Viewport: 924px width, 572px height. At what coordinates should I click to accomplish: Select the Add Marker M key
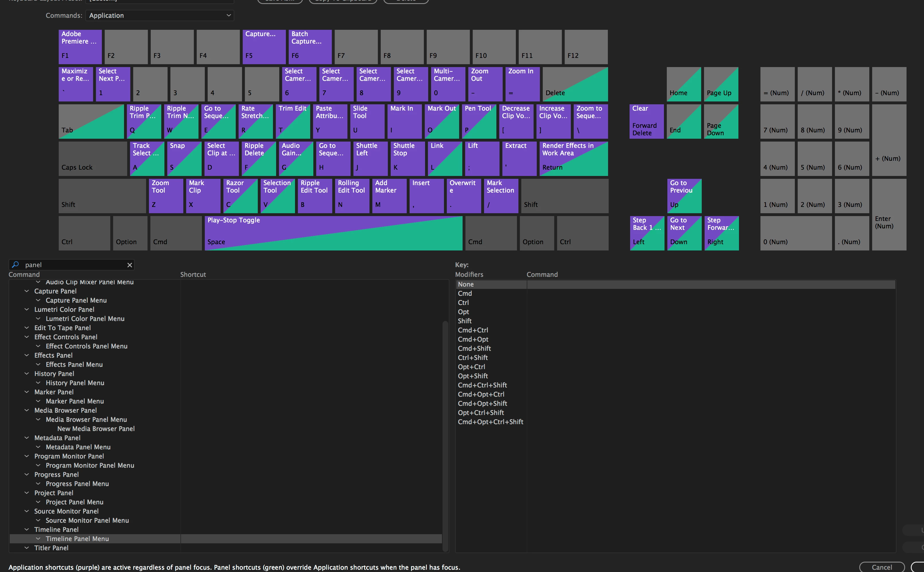(389, 195)
